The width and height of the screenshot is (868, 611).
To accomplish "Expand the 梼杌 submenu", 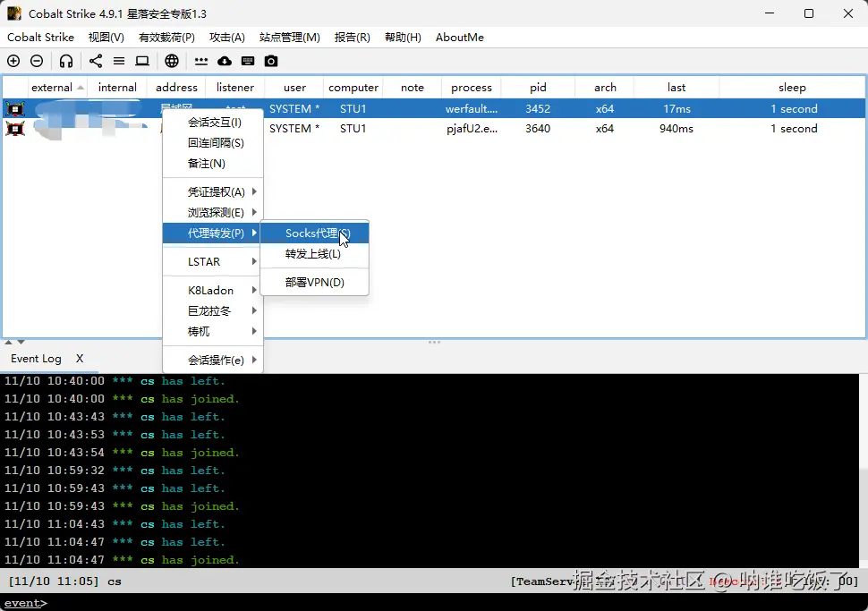I will tap(213, 331).
